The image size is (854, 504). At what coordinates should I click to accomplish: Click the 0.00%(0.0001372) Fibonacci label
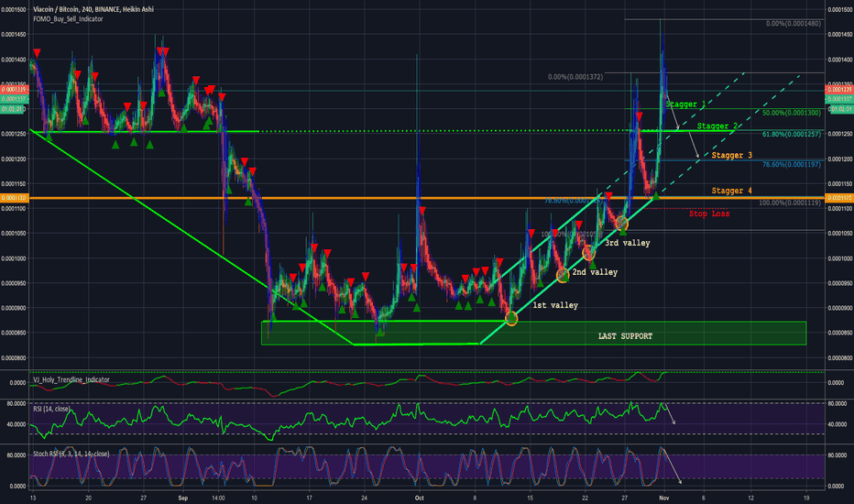click(x=575, y=77)
